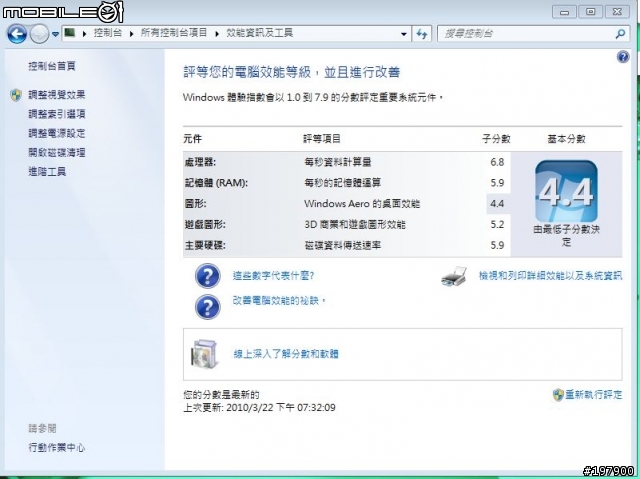This screenshot has width=640, height=479.
Task: Click Windows Aero 的桌面效能 text
Action: (x=362, y=204)
